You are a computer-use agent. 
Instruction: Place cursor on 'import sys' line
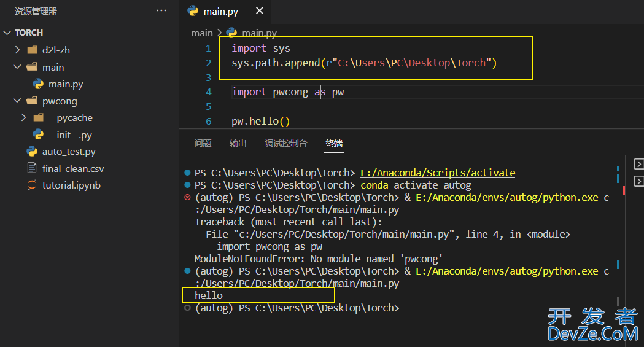261,49
